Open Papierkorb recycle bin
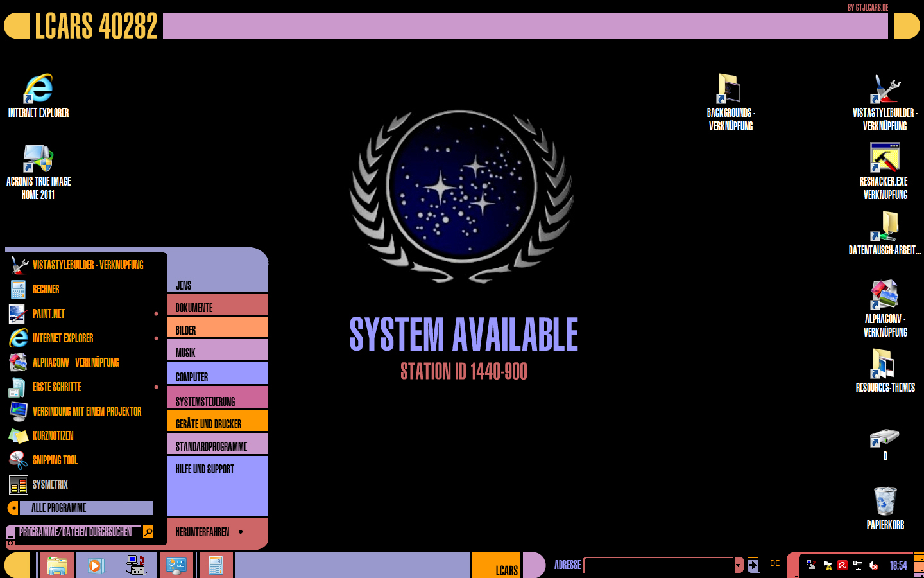924x578 pixels. click(885, 508)
